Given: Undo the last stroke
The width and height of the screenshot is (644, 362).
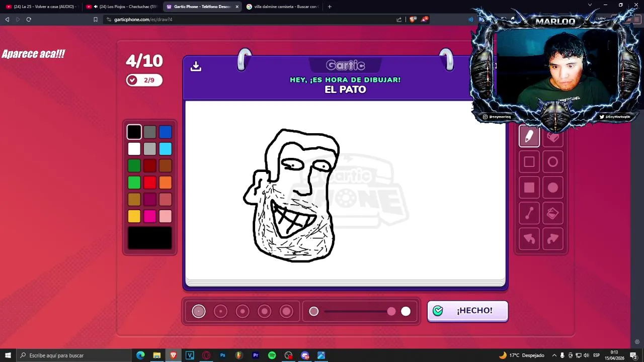Looking at the screenshot, I should [529, 239].
